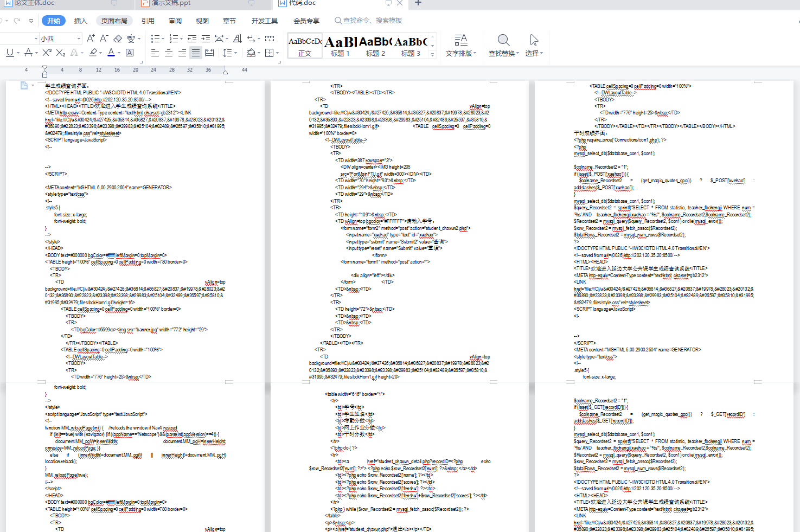
Task: Set line spacing
Action: 227,53
